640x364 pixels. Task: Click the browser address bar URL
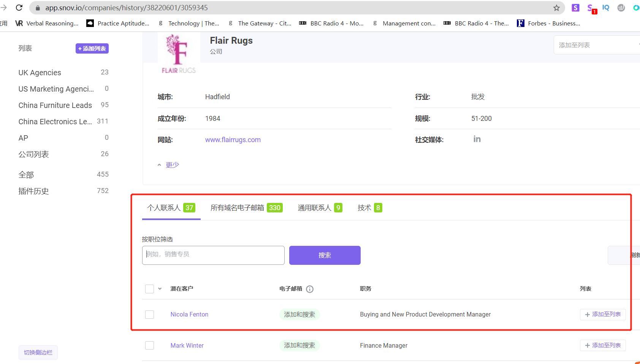point(127,8)
